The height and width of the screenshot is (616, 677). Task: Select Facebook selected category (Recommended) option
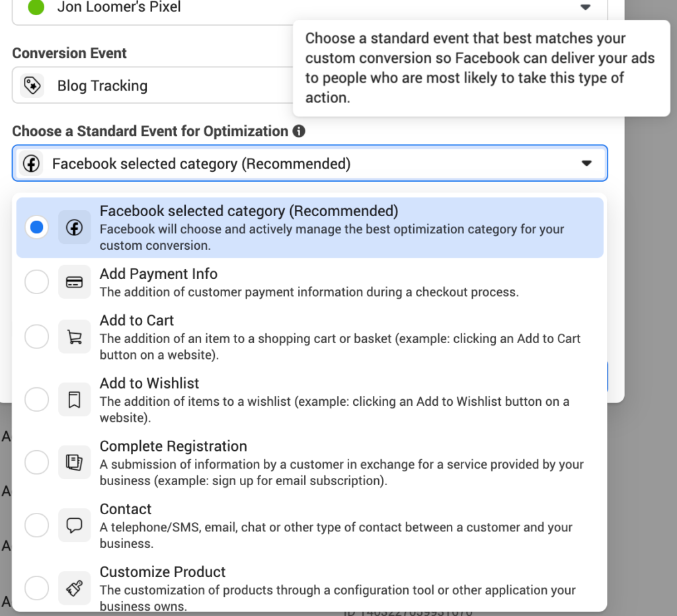coord(249,212)
